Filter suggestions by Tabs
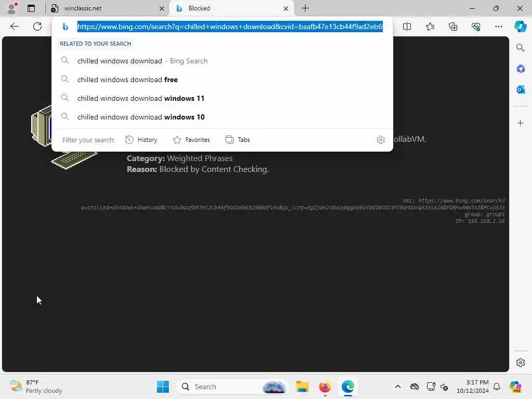Image resolution: width=532 pixels, height=399 pixels. 237,140
